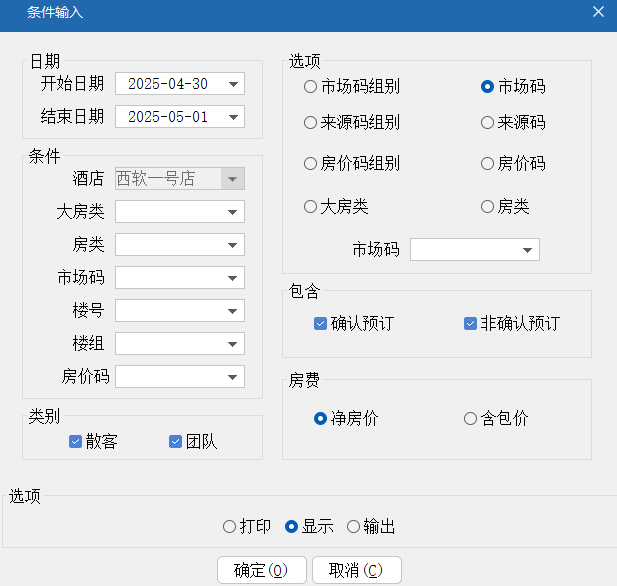Expand the 房价码 condition dropdown

[233, 377]
